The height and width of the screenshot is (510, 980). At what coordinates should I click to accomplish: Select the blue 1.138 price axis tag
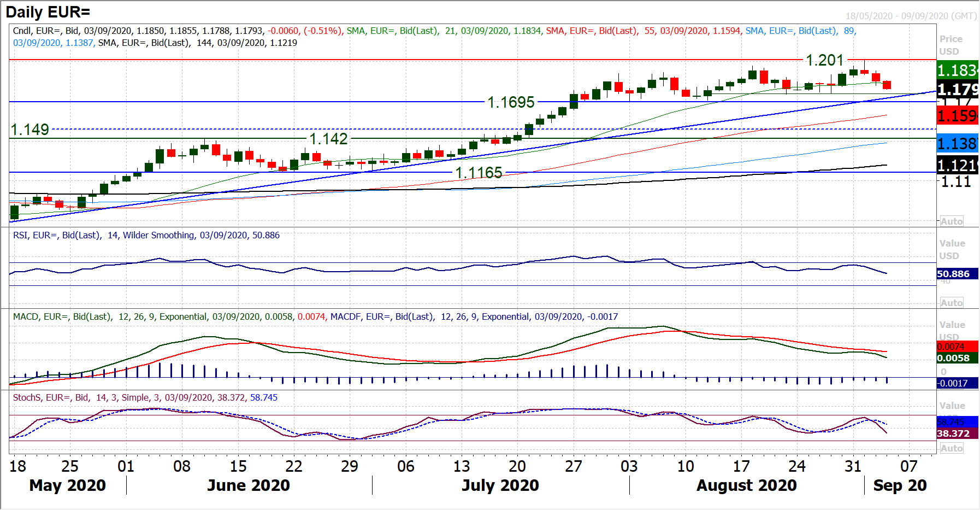click(x=957, y=144)
